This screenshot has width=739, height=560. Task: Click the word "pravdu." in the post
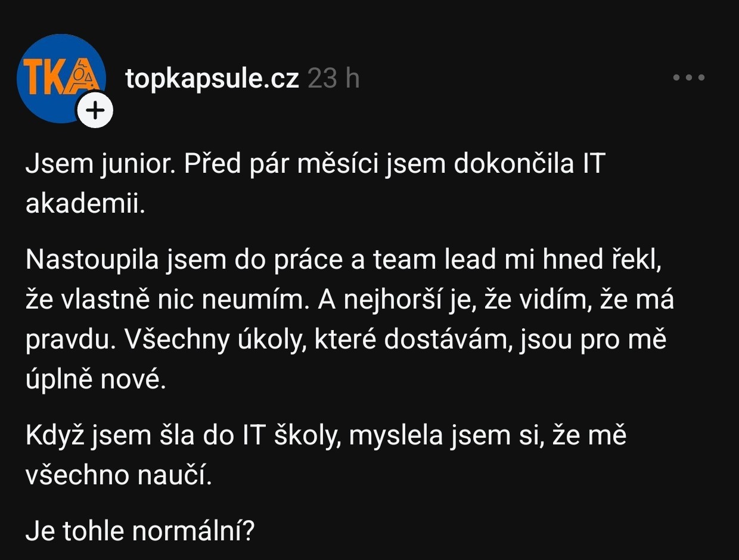[65, 340]
